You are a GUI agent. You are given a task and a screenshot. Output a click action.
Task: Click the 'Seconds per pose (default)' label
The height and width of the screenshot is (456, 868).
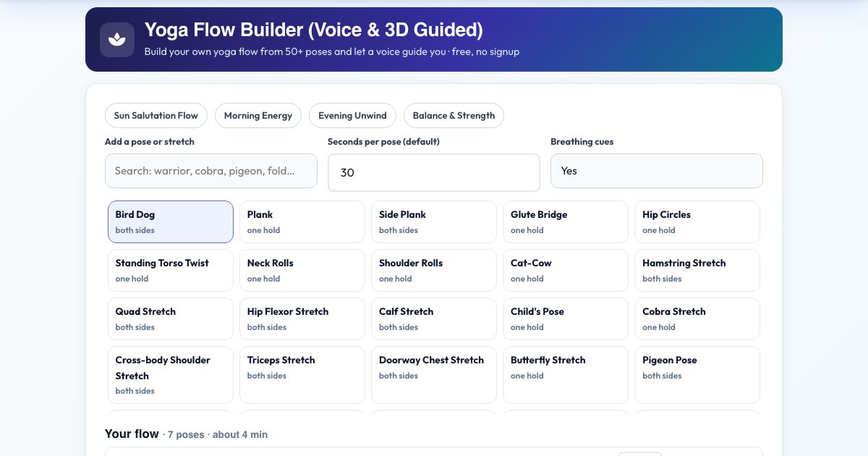pyautogui.click(x=383, y=142)
